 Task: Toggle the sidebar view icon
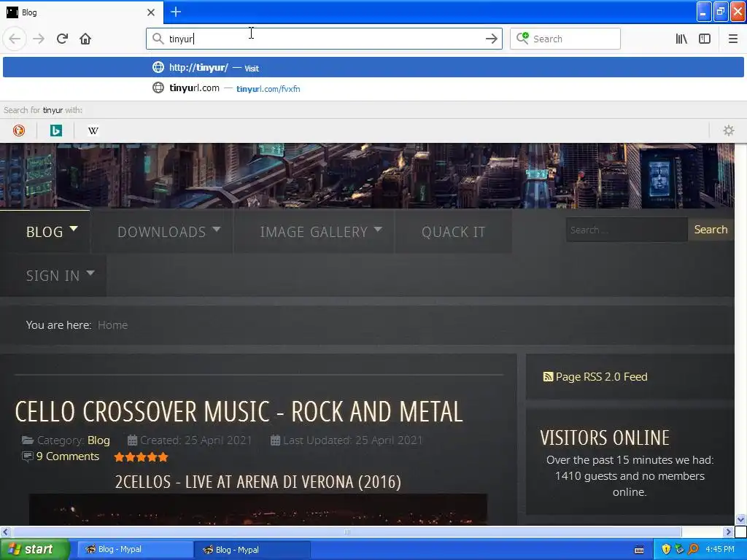pyautogui.click(x=705, y=39)
